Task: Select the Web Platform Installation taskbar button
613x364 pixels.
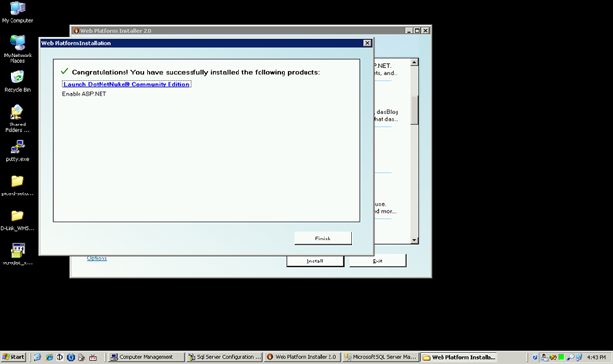Action: point(459,357)
